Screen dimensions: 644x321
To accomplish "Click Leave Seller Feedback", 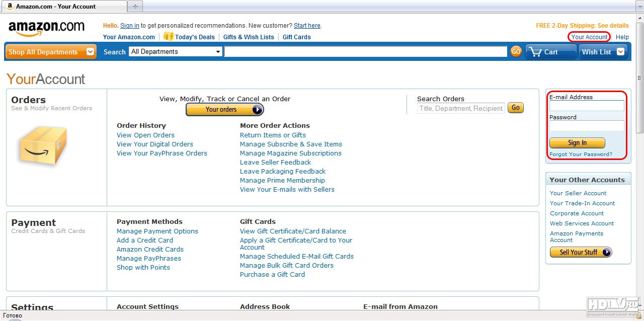I will (275, 163).
